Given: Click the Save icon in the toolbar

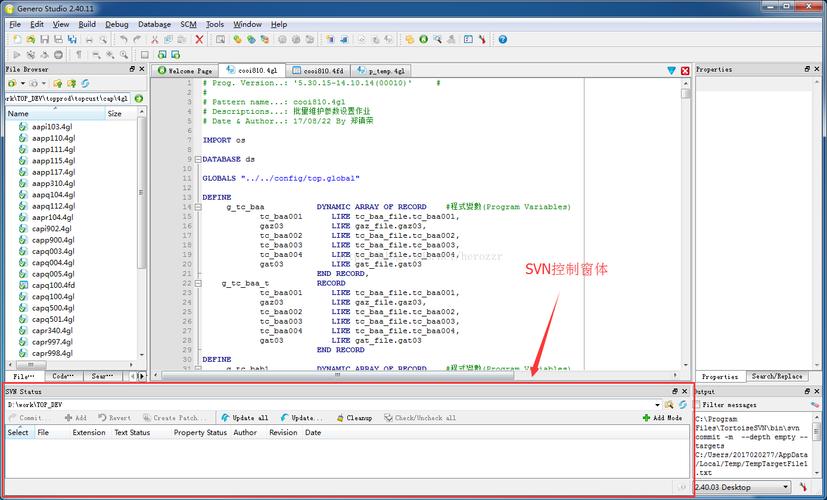Looking at the screenshot, I should point(44,40).
